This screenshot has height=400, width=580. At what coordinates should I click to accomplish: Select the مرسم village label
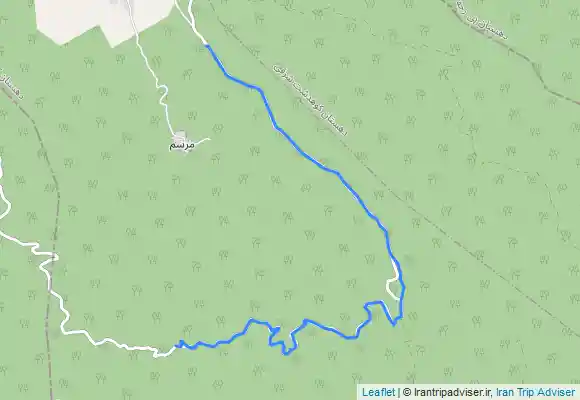(x=182, y=146)
